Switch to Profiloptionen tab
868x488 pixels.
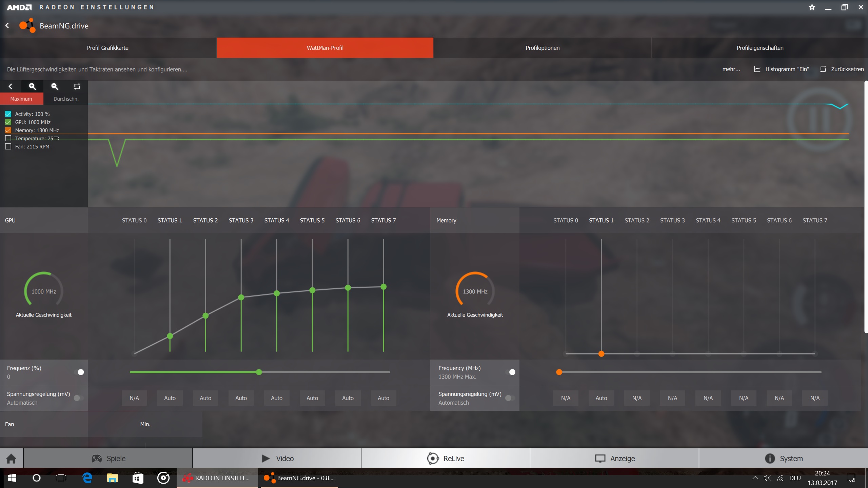coord(542,48)
